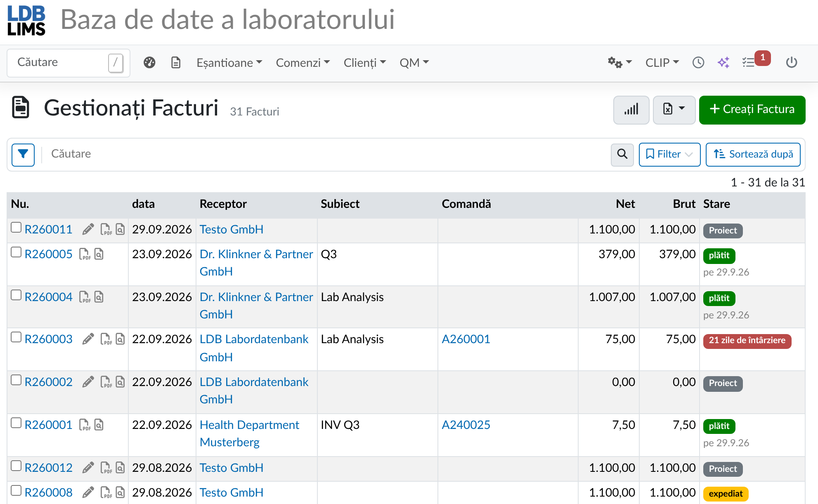Open the invoice statistics chart button
The image size is (818, 504).
631,110
